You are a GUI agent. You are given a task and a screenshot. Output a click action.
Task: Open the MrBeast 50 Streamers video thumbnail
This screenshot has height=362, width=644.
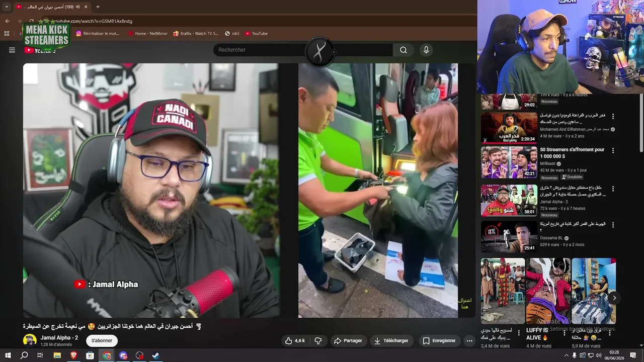pyautogui.click(x=509, y=162)
